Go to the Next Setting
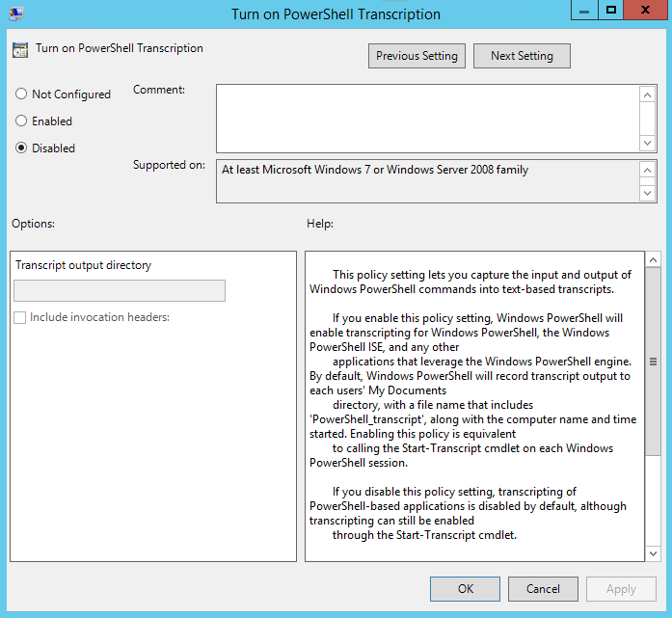This screenshot has width=672, height=618. pyautogui.click(x=522, y=56)
